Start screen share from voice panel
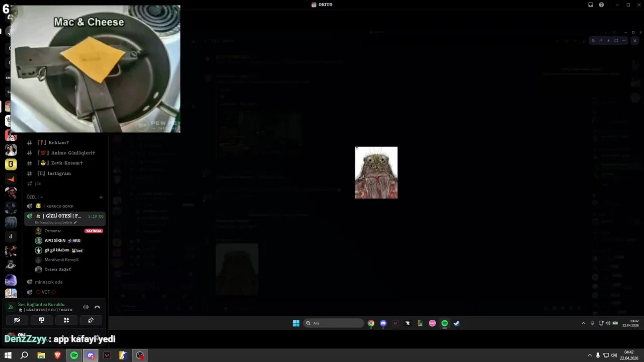The image size is (644, 362). point(42,320)
